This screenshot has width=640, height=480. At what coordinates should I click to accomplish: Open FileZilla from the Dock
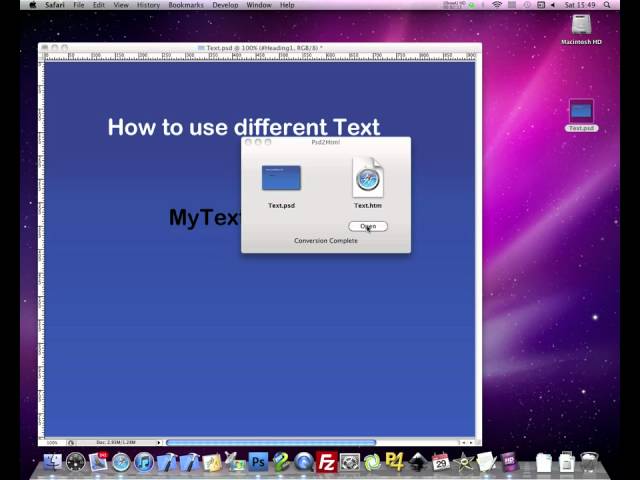327,462
